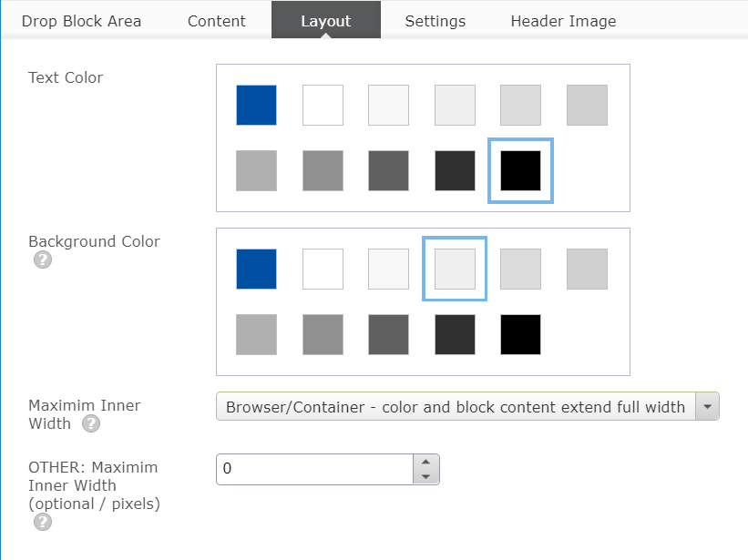Click help icon below OTHER Maximim Inner Width

click(x=43, y=522)
